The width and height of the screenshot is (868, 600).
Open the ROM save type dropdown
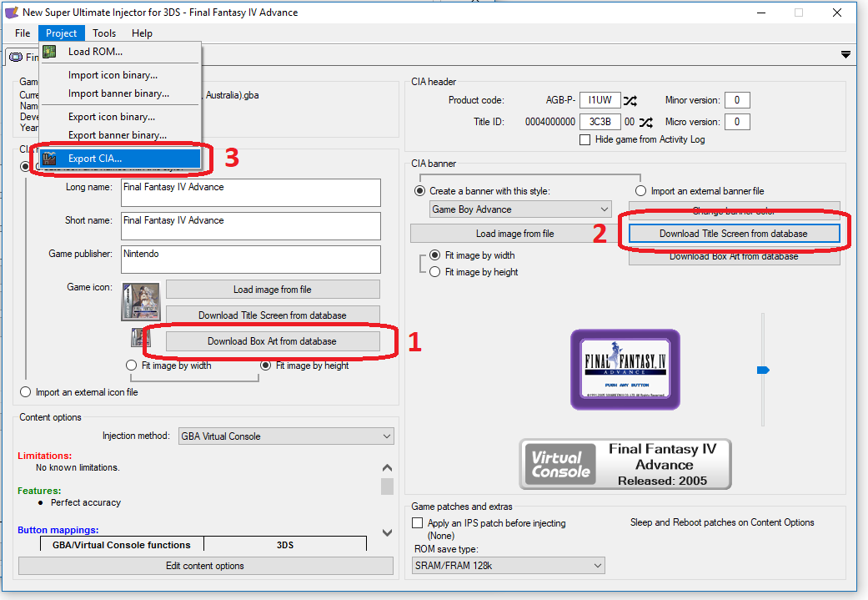point(509,566)
